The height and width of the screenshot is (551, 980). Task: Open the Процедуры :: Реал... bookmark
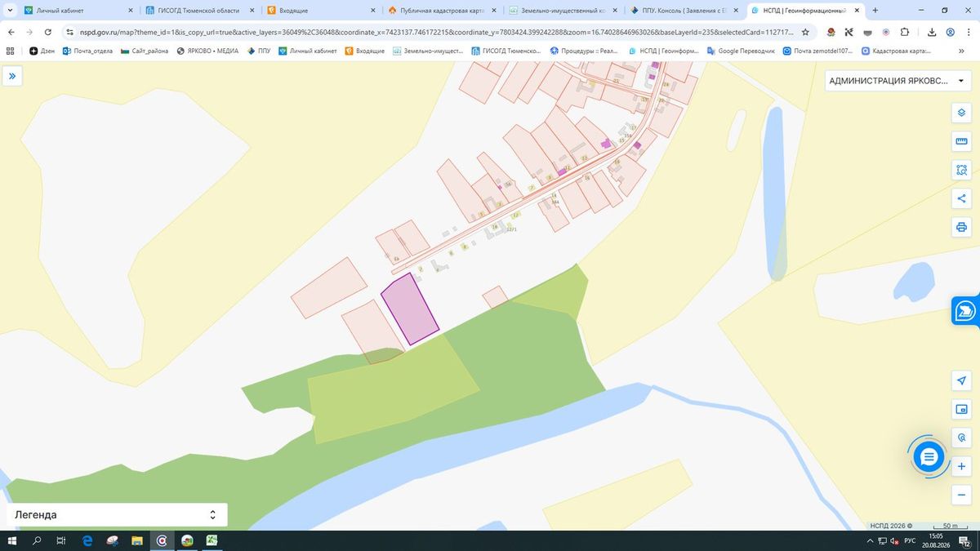(x=584, y=51)
